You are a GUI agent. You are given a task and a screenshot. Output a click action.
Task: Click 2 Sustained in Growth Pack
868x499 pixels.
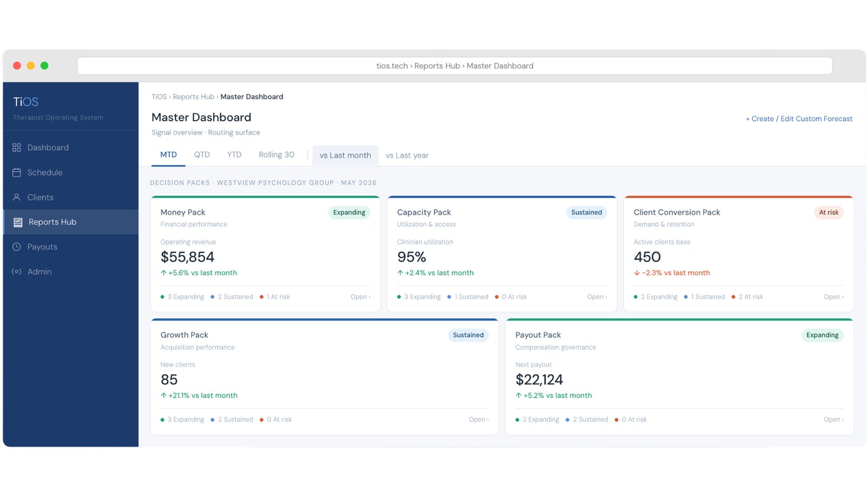[232, 419]
